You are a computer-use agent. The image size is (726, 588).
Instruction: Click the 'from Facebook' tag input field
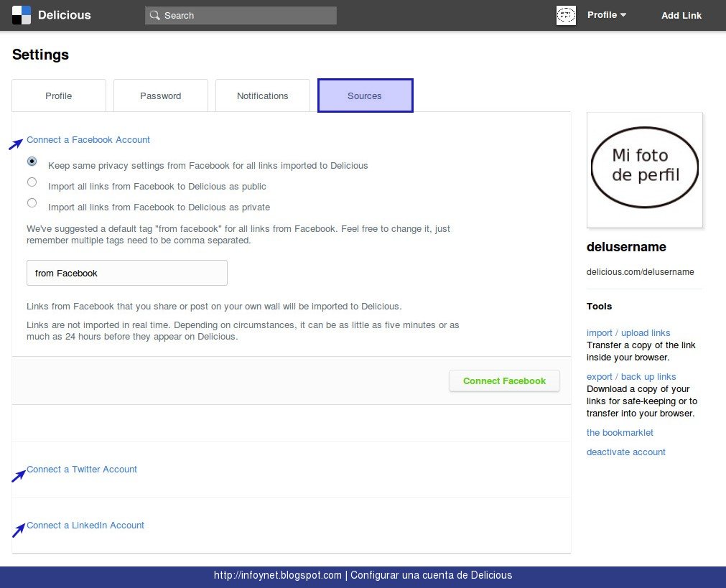coord(127,273)
